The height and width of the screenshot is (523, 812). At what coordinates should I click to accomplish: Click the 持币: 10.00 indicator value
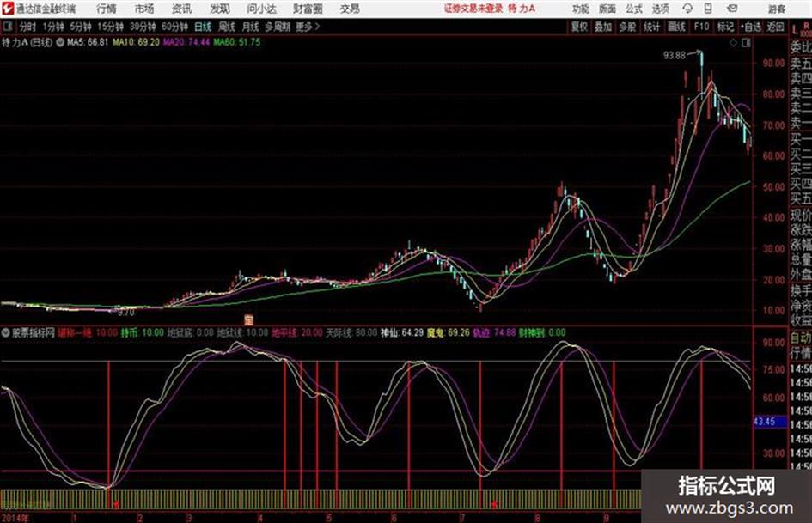tap(143, 332)
